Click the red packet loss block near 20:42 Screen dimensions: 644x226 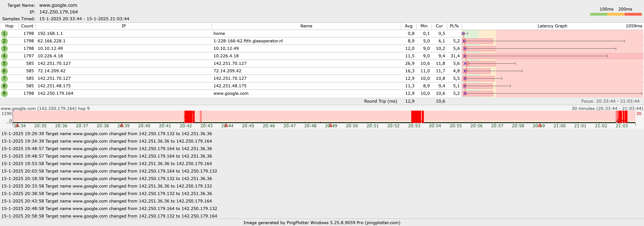[x=189, y=116]
